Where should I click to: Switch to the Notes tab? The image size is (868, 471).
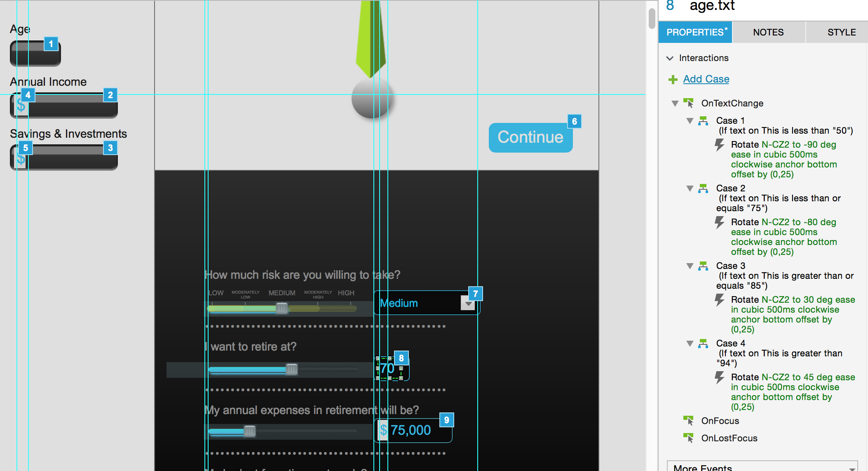click(768, 32)
